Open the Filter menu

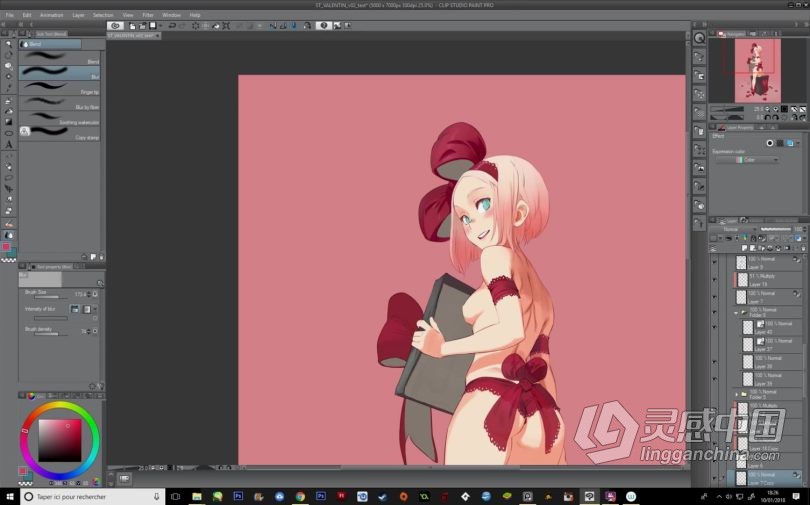[x=148, y=15]
